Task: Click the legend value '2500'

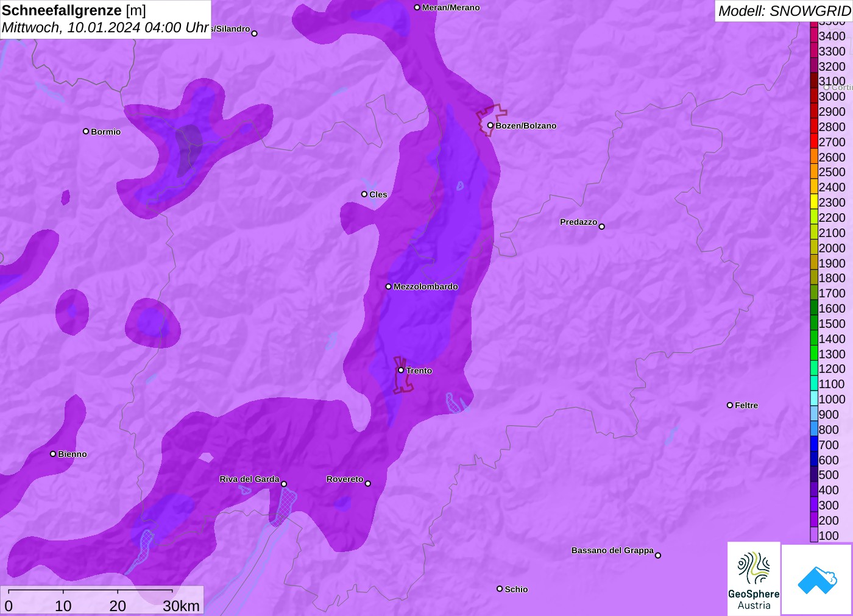Action: click(832, 172)
